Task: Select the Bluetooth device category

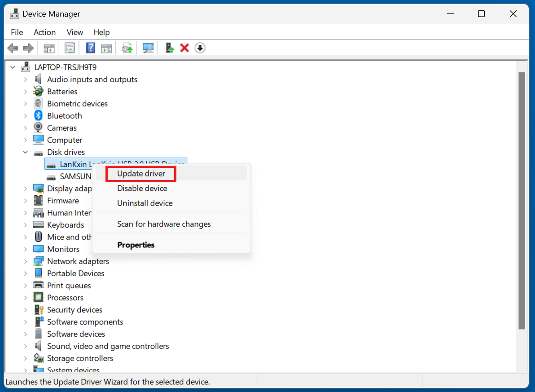Action: [x=65, y=115]
